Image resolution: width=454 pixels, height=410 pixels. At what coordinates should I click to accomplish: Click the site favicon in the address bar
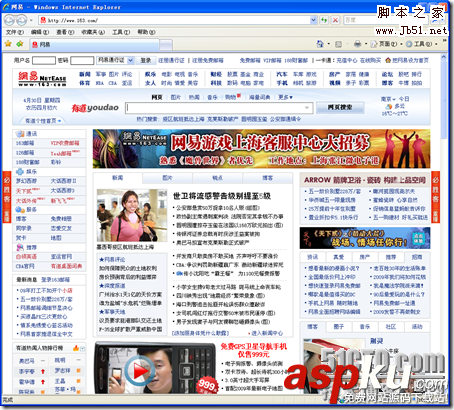43,20
